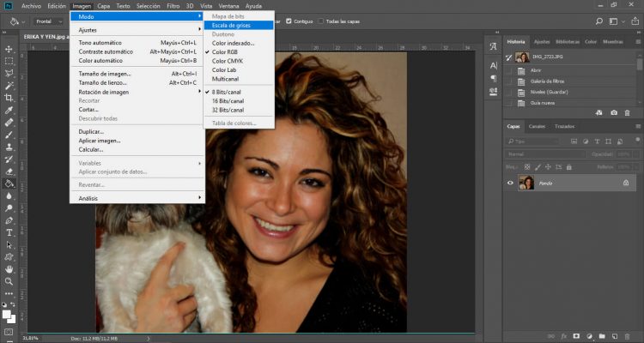The height and width of the screenshot is (343, 644).
Task: Open Tamaño de imagen... menu entry
Action: 137,74
